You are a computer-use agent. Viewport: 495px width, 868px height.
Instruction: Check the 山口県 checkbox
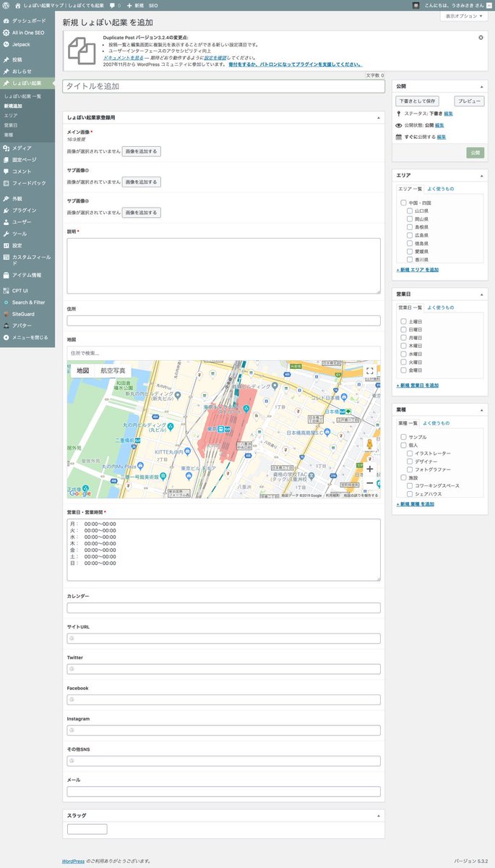[x=410, y=210]
